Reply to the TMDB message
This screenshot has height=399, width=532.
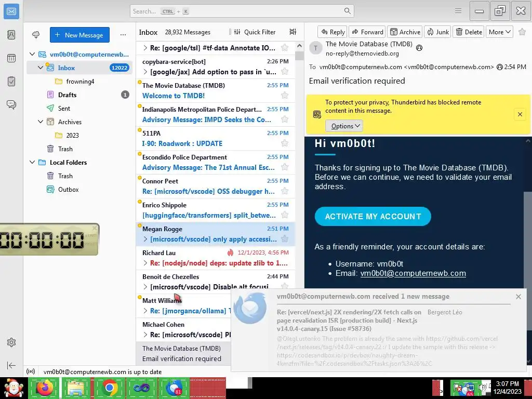coord(332,32)
